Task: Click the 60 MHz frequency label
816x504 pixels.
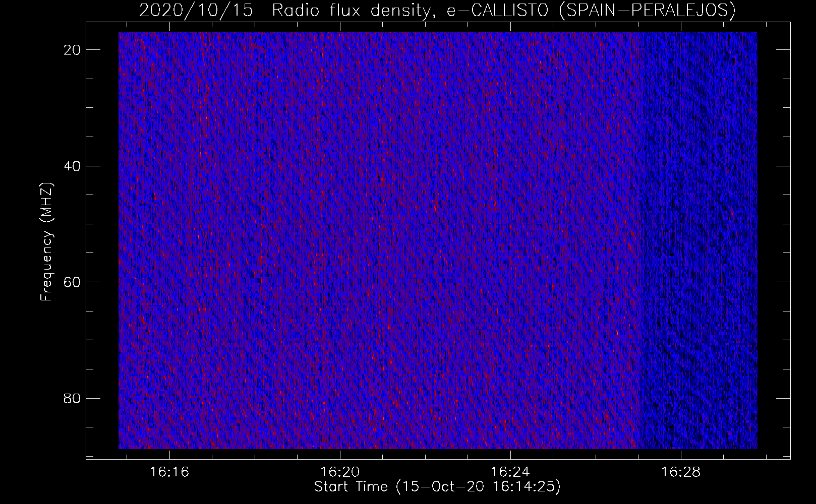Action: coord(73,282)
